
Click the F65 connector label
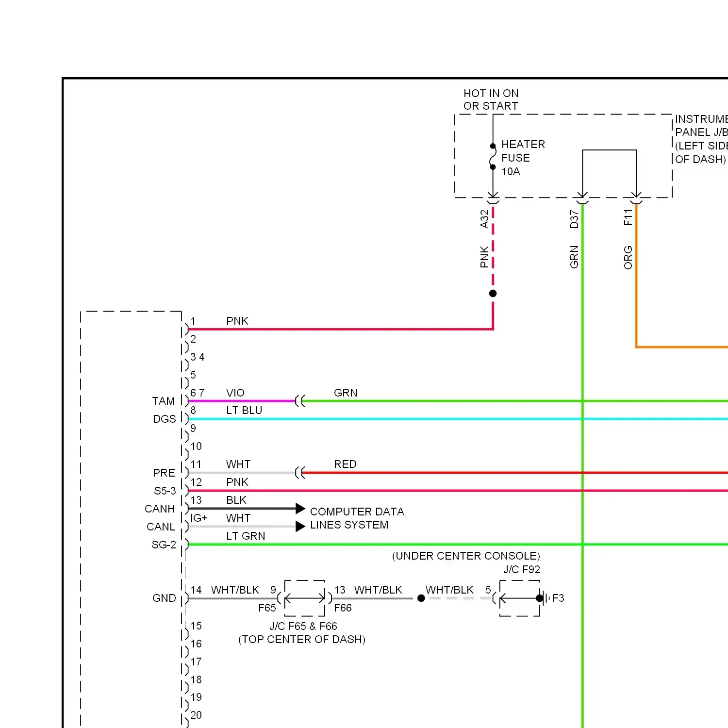tap(267, 608)
